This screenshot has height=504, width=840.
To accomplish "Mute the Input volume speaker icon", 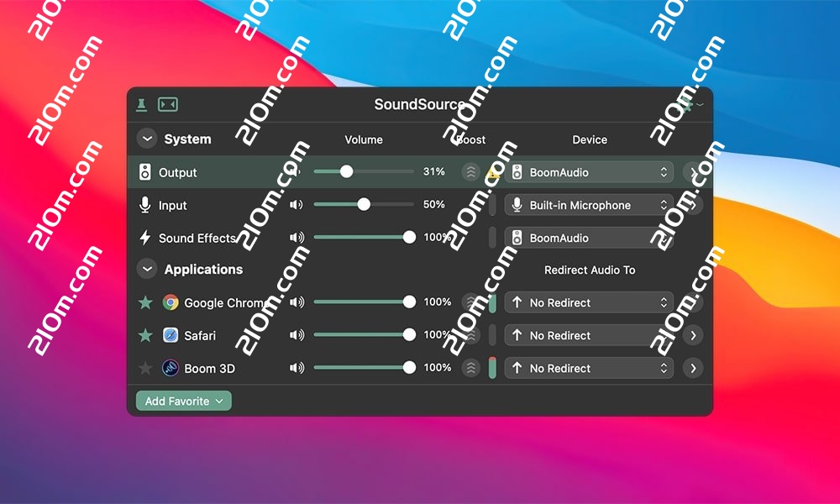I will [x=297, y=205].
